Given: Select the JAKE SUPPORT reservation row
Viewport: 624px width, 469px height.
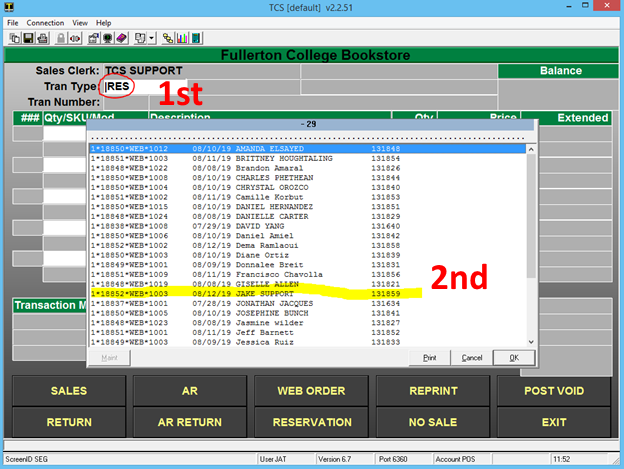Looking at the screenshot, I should [x=307, y=294].
